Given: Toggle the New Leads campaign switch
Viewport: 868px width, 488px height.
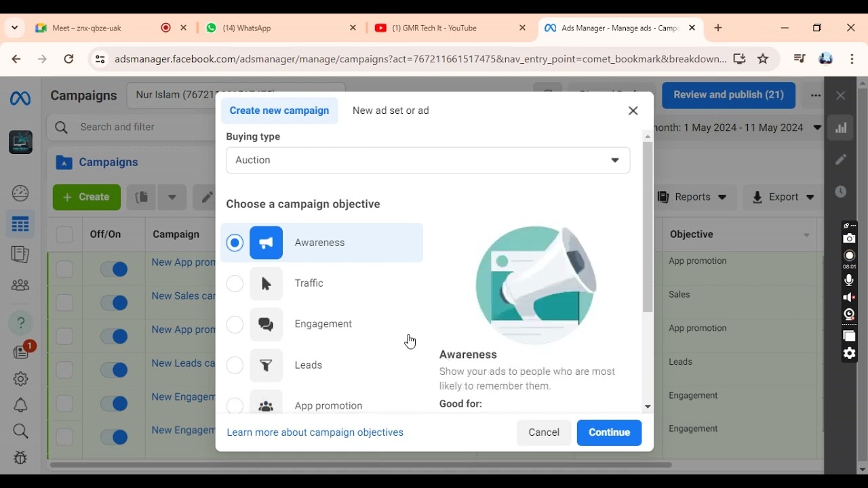Looking at the screenshot, I should click(x=114, y=369).
